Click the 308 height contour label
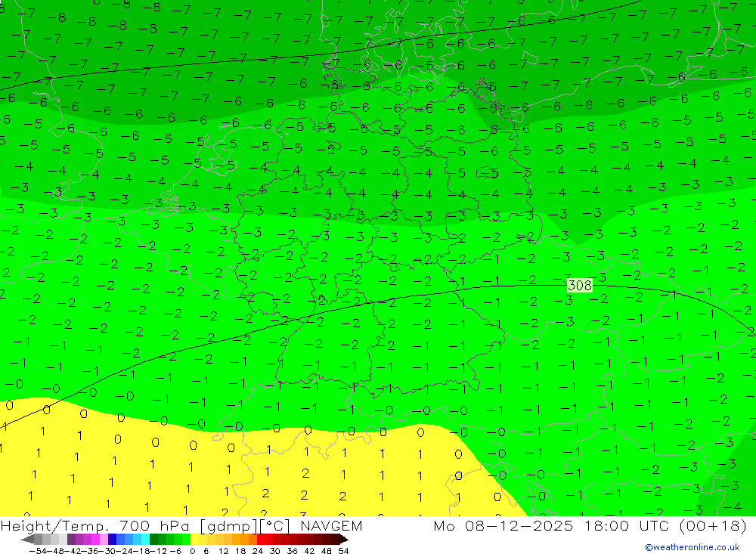Screen dimensions: 756x554 580,286
